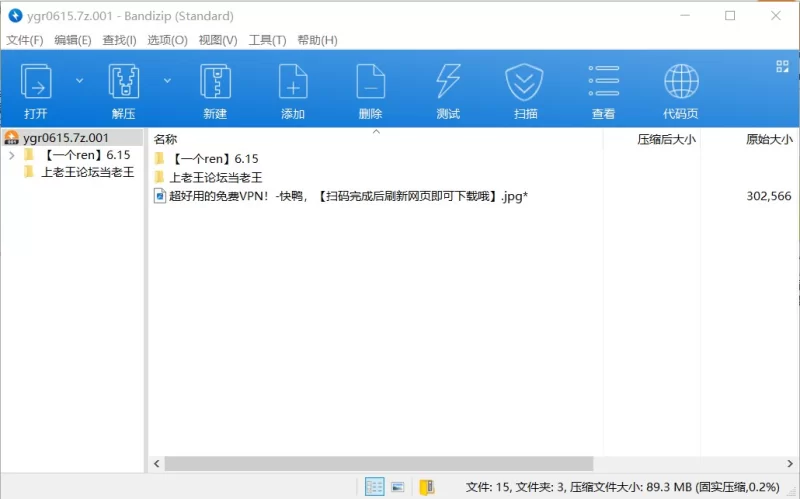Click the Code page (代码页) globe icon
This screenshot has width=800, height=499.
(681, 81)
